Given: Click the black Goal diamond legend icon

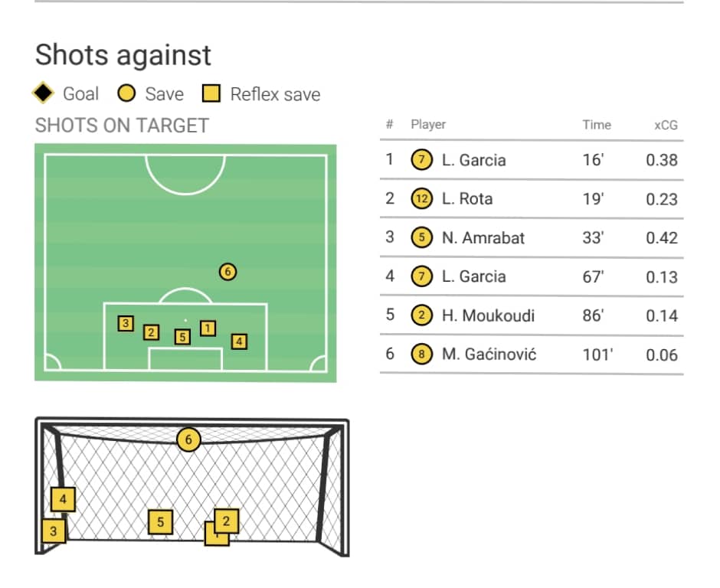Looking at the screenshot, I should click(x=44, y=93).
